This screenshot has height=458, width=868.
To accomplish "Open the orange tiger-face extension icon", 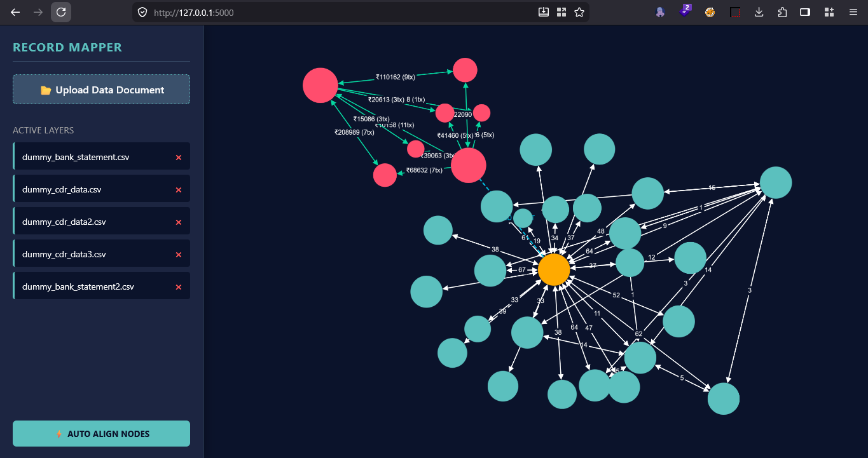I will (710, 12).
